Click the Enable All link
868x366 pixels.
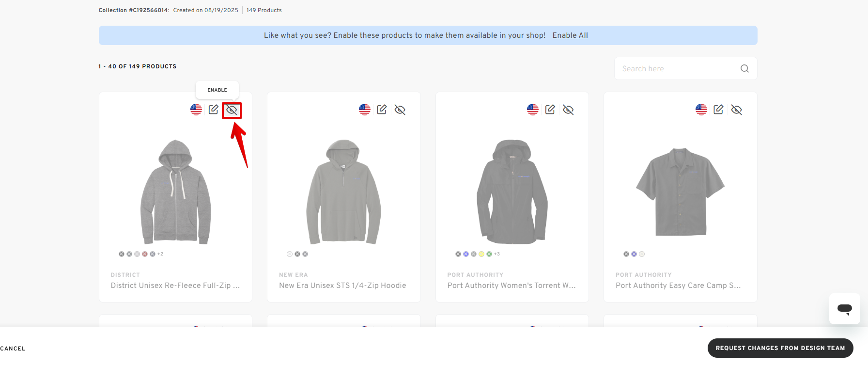pos(570,35)
